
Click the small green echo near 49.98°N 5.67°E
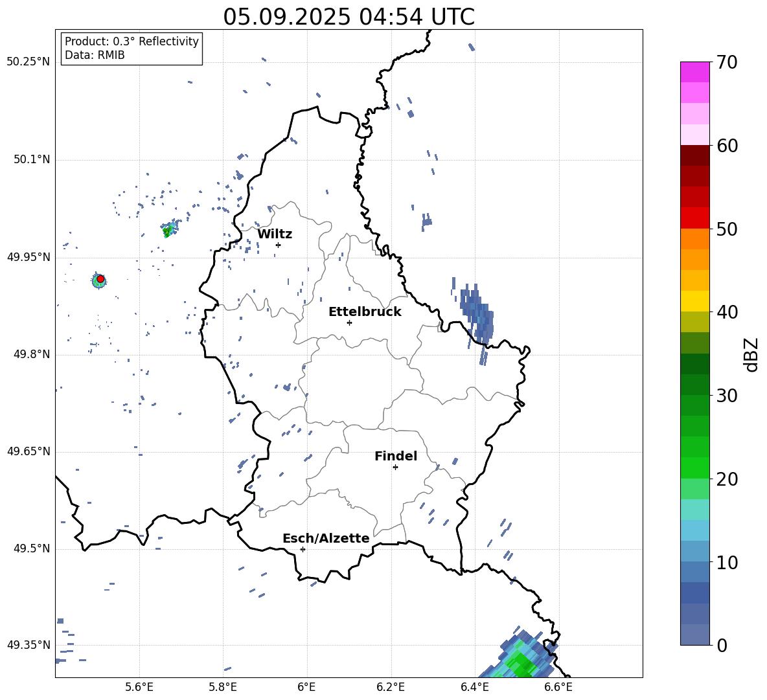click(x=168, y=230)
